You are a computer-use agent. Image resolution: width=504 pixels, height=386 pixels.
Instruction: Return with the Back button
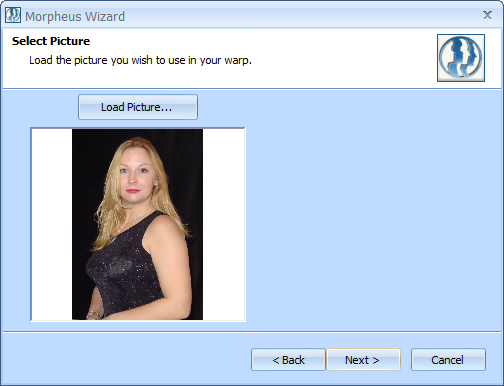click(x=288, y=360)
